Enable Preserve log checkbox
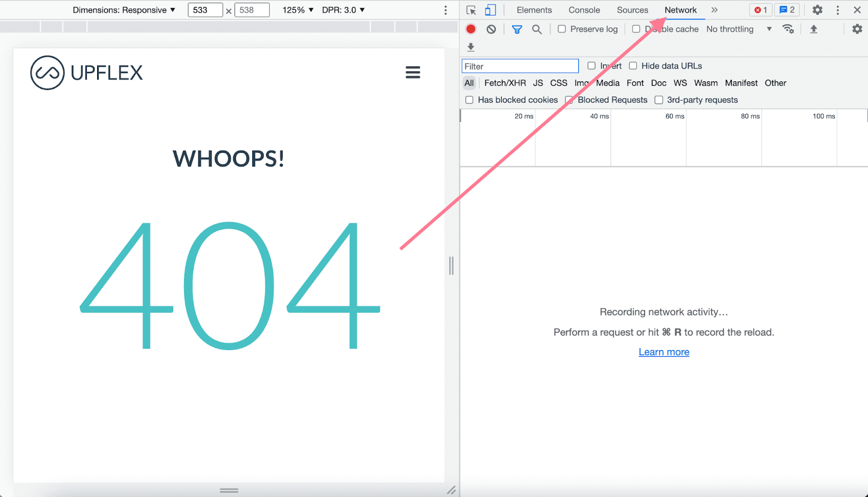This screenshot has height=497, width=868. point(561,29)
